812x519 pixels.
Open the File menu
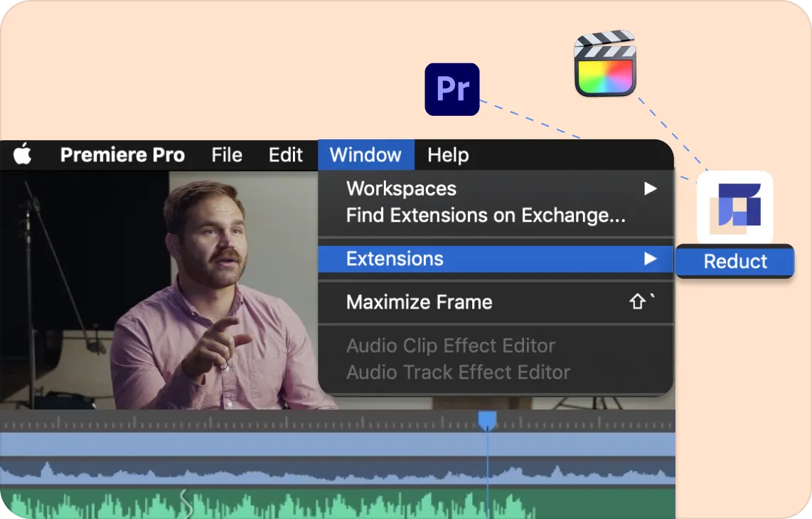(227, 155)
